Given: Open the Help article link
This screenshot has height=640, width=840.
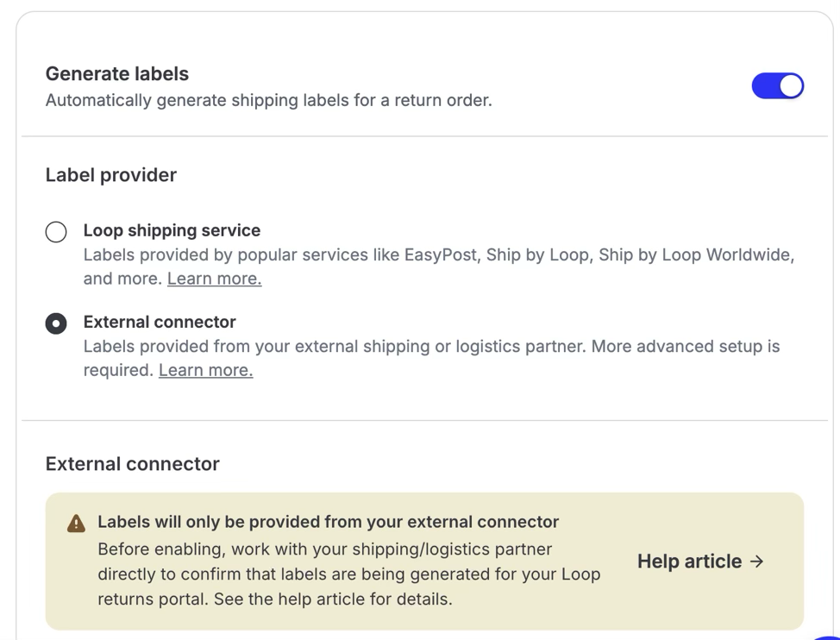Looking at the screenshot, I should point(700,562).
